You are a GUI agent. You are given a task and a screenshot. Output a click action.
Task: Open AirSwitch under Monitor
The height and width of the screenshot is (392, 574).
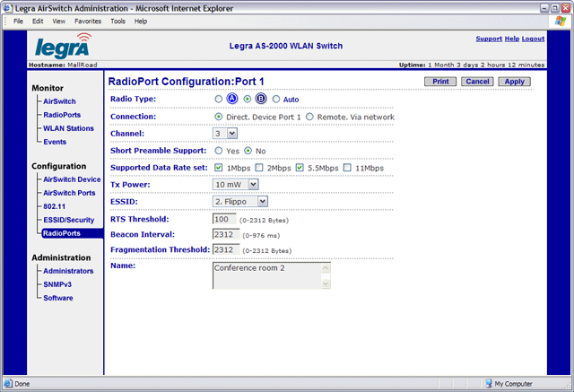[x=60, y=101]
